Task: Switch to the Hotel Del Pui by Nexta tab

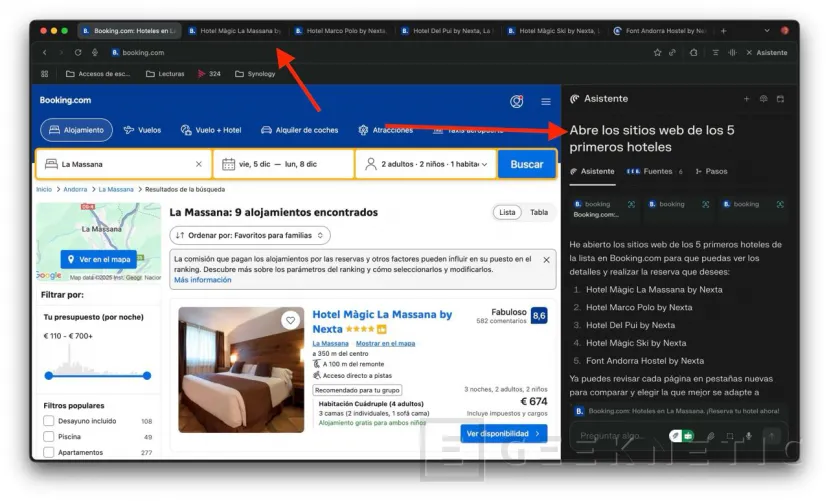Action: coord(447,31)
